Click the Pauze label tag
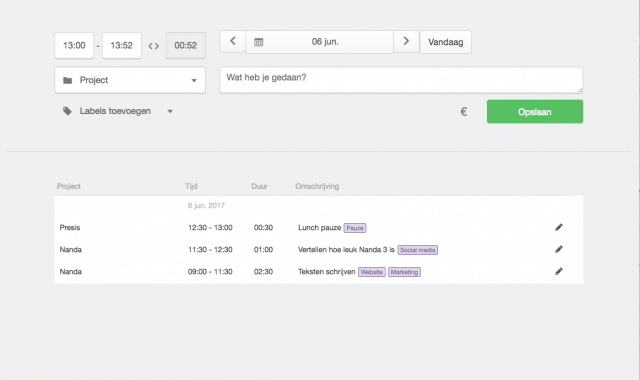The width and height of the screenshot is (640, 380). pyautogui.click(x=355, y=228)
